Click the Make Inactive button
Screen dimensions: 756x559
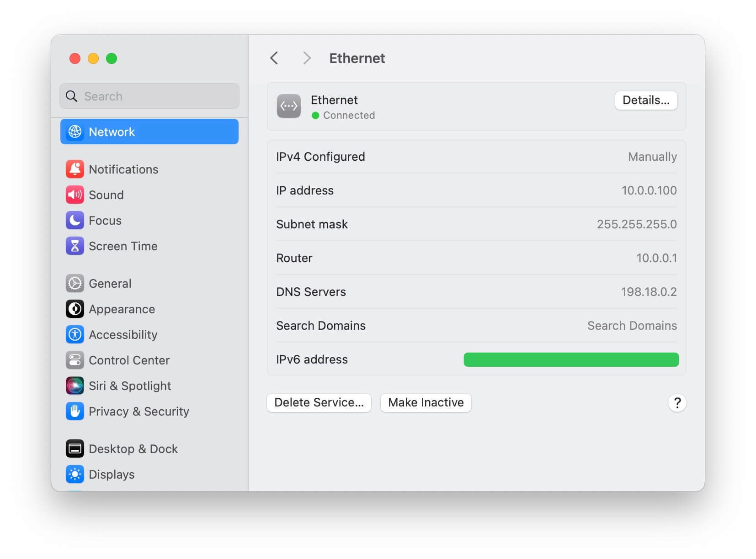[426, 402]
